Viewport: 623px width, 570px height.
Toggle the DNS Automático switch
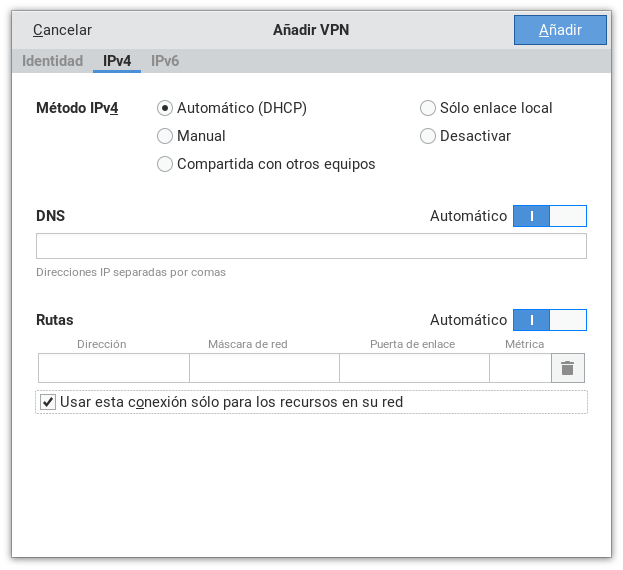549,216
